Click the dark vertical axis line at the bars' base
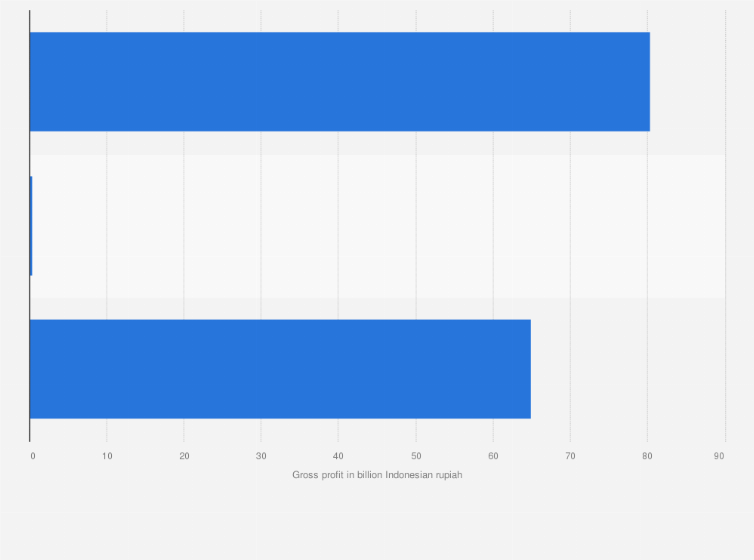This screenshot has height=560, width=754. tap(29, 226)
